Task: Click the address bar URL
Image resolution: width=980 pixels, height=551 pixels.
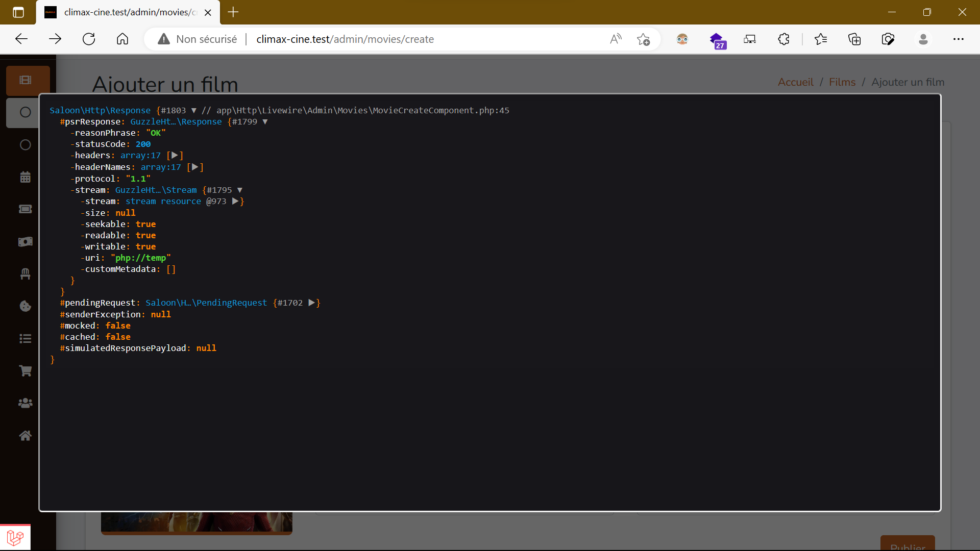Action: pyautogui.click(x=345, y=39)
